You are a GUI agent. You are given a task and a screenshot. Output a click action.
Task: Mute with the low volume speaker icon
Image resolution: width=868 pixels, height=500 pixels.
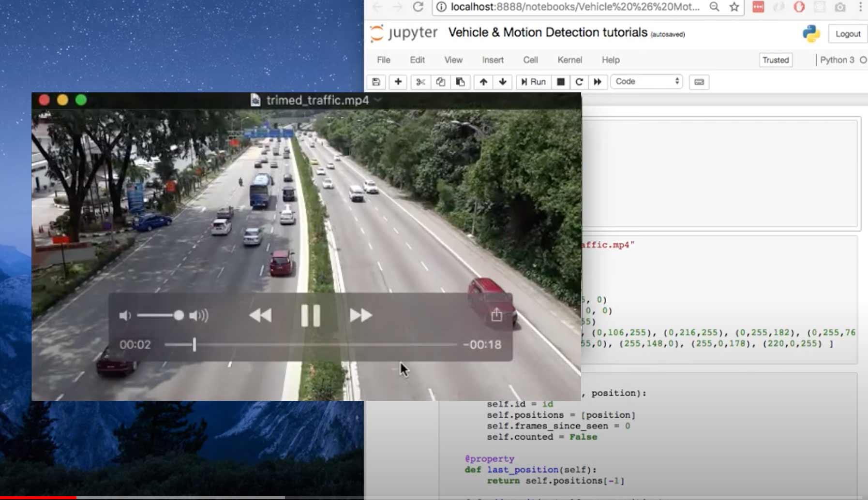[x=125, y=316]
